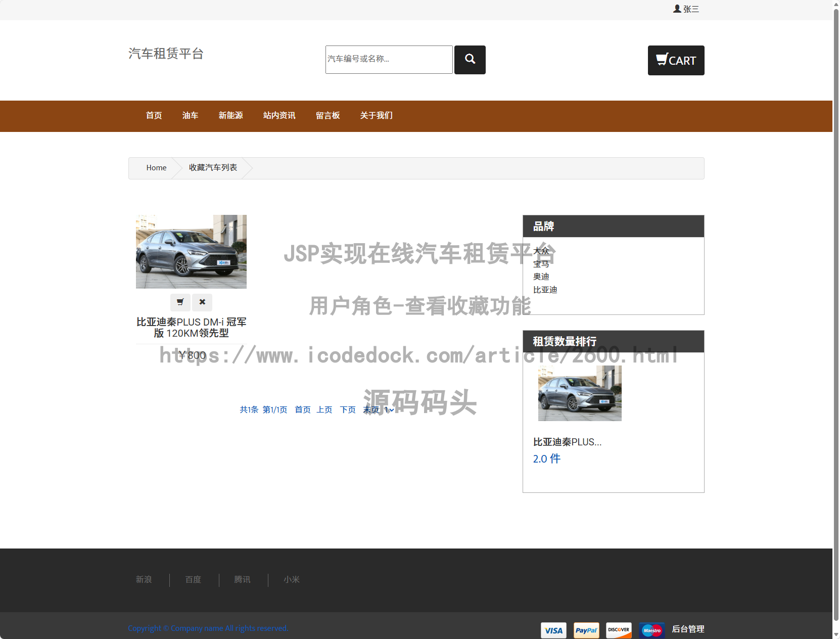This screenshot has width=840, height=639.
Task: Select the 大众 brand filter
Action: coord(541,251)
